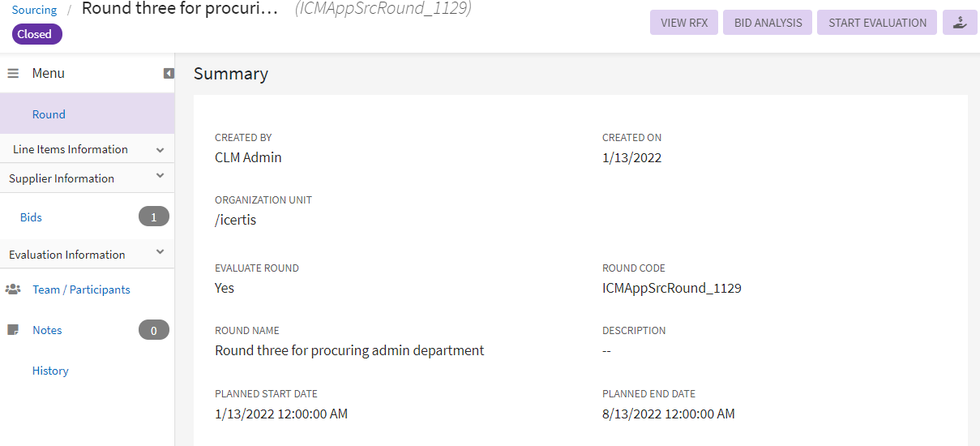Click the Bids count badge
This screenshot has height=446, width=980.
[x=153, y=217]
